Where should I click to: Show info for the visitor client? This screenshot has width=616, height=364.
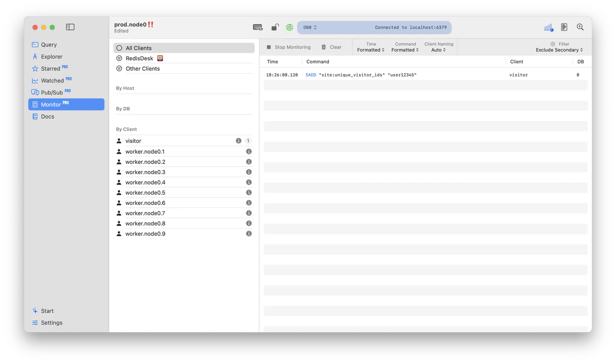[238, 140]
